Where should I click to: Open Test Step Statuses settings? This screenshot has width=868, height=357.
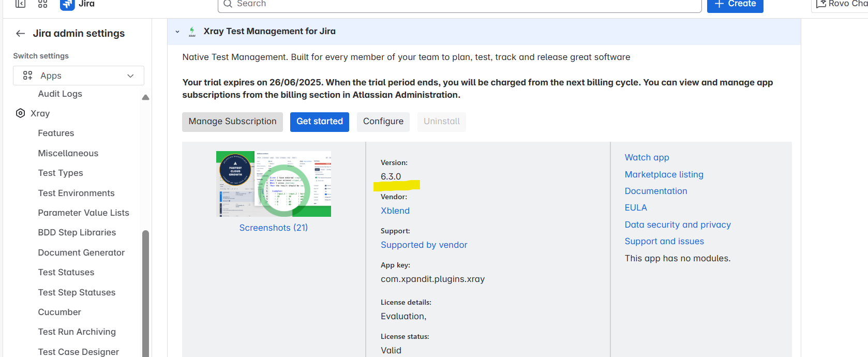click(x=77, y=292)
